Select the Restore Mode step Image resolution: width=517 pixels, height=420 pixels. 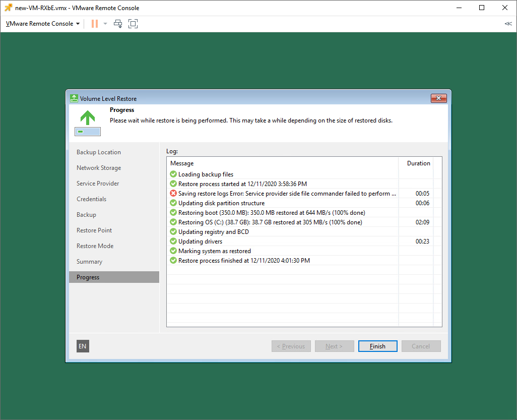point(95,246)
